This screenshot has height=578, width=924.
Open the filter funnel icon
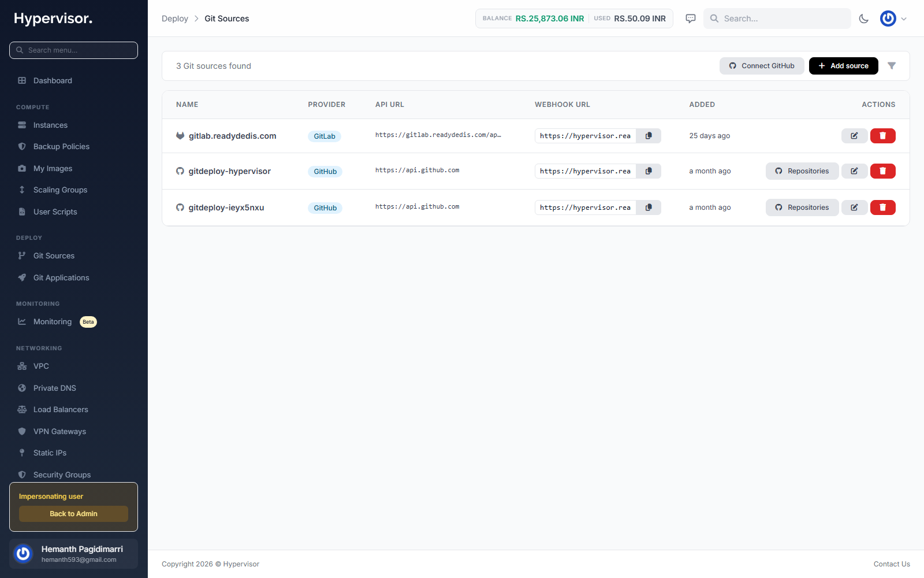892,66
